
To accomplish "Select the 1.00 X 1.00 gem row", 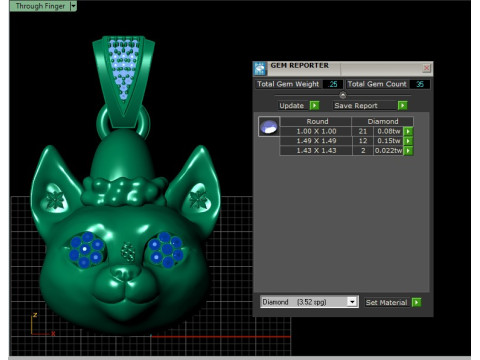I will 347,131.
